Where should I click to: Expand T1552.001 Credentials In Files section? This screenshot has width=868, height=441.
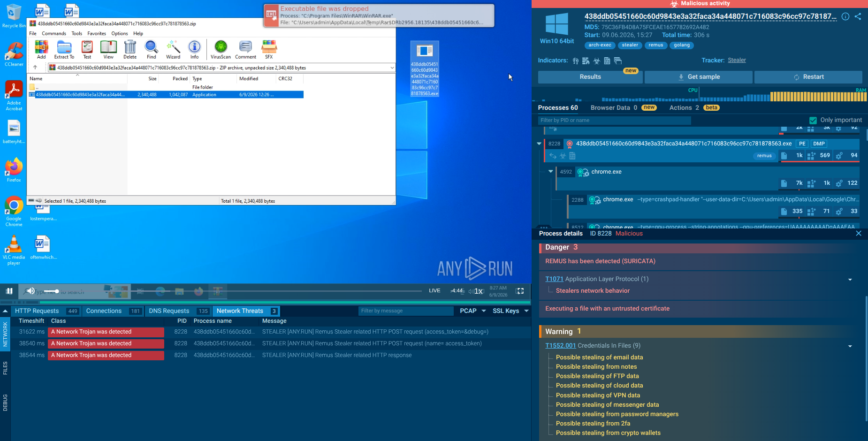pos(850,346)
